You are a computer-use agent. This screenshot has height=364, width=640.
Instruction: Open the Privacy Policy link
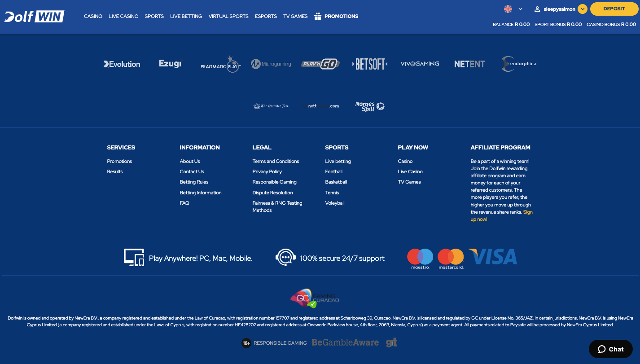[267, 171]
